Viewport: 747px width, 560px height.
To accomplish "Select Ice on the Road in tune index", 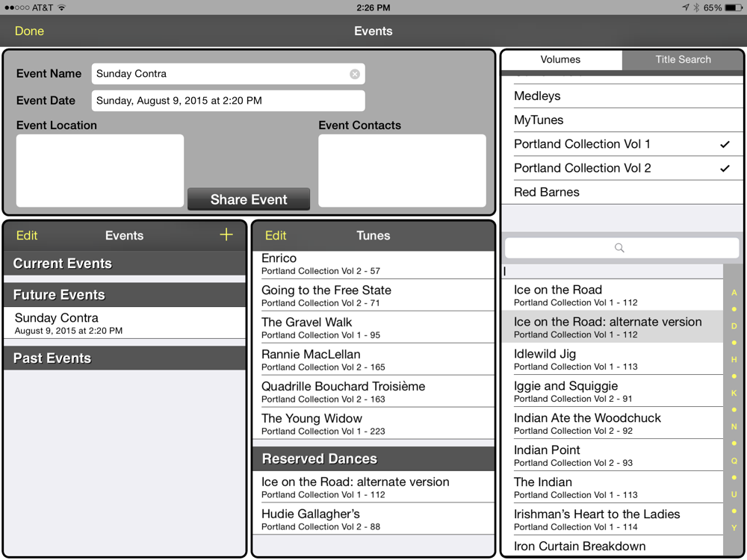I will tap(613, 295).
